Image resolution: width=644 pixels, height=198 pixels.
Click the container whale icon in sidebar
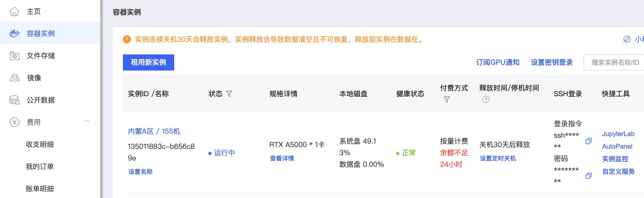tap(14, 34)
